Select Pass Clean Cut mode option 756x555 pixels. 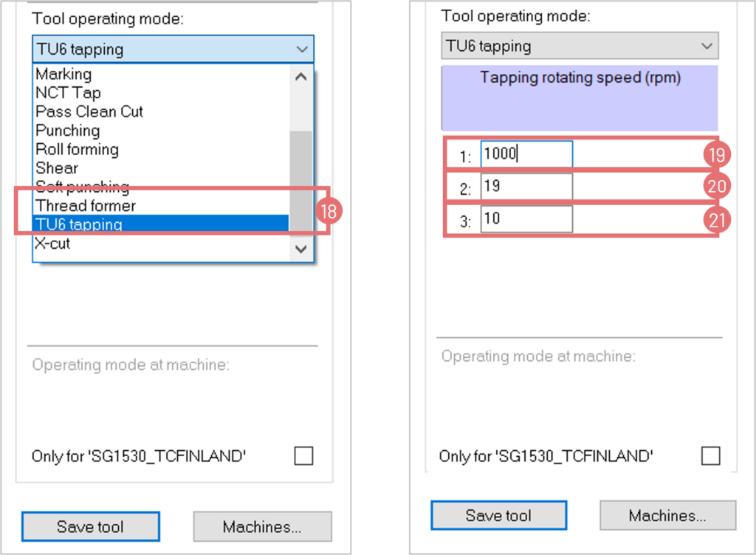click(89, 112)
